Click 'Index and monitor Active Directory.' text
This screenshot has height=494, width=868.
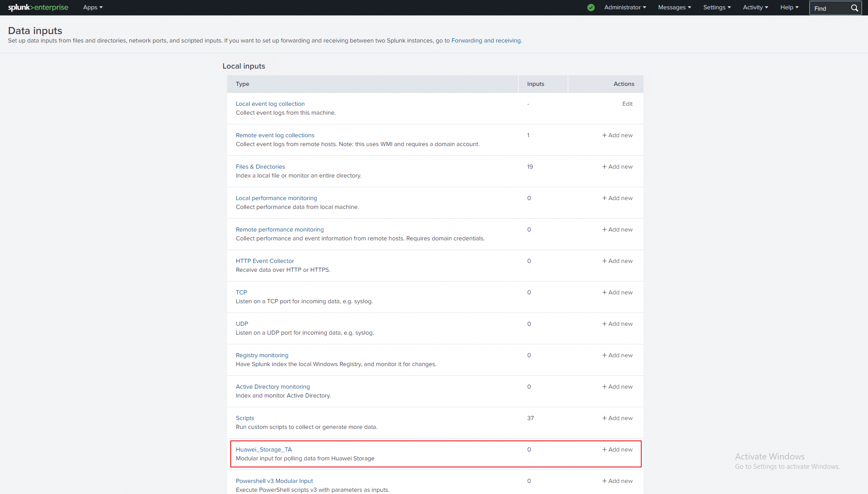(x=283, y=396)
